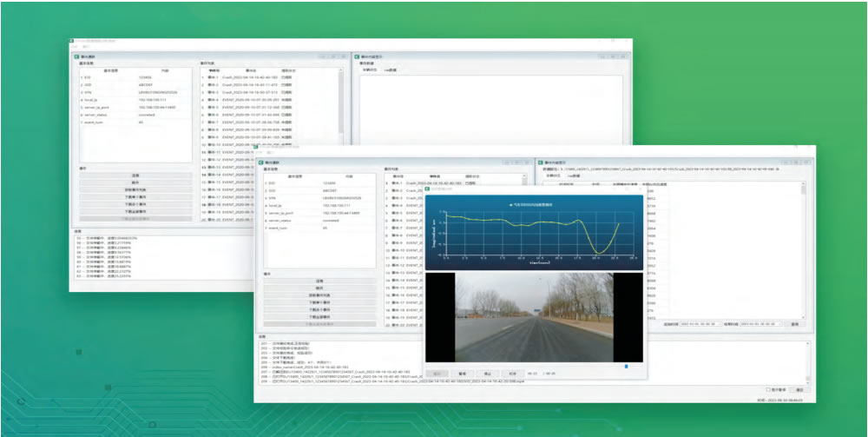This screenshot has width=868, height=437.
Task: Click the green icon of the back window's 事件数据显示 panel
Action: (x=358, y=57)
